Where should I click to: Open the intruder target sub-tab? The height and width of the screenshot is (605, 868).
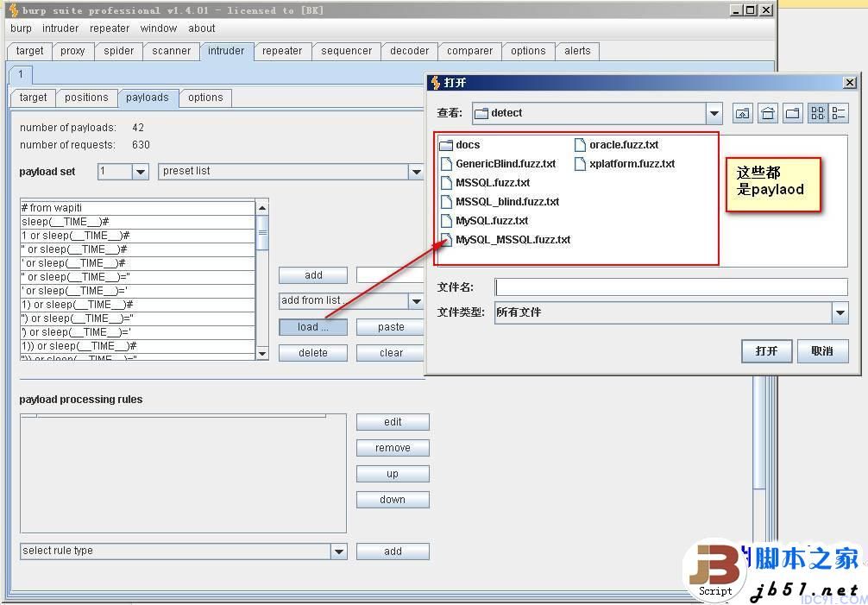[33, 98]
